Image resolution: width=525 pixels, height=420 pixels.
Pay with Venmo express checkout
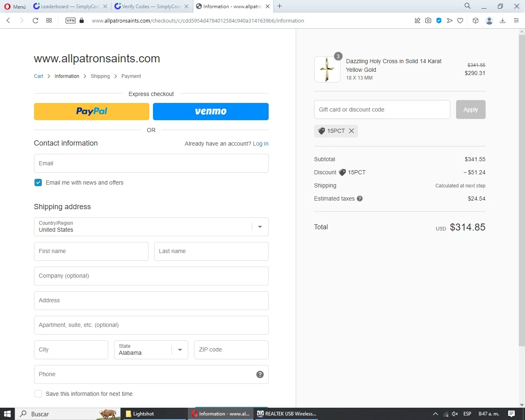[211, 112]
